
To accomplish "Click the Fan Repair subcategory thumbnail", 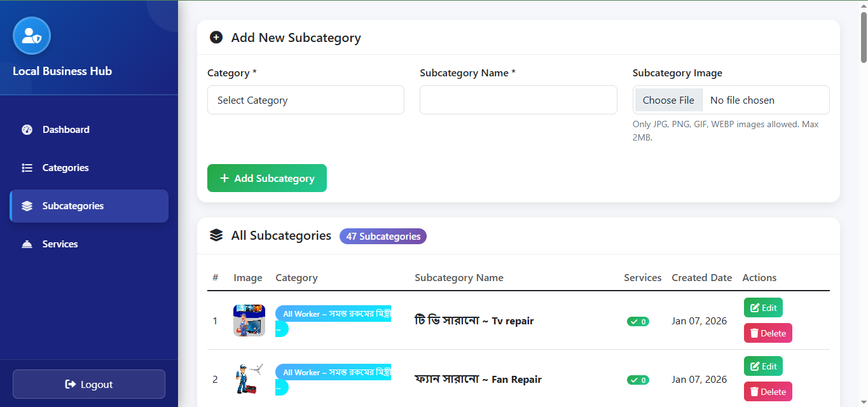I will (249, 379).
